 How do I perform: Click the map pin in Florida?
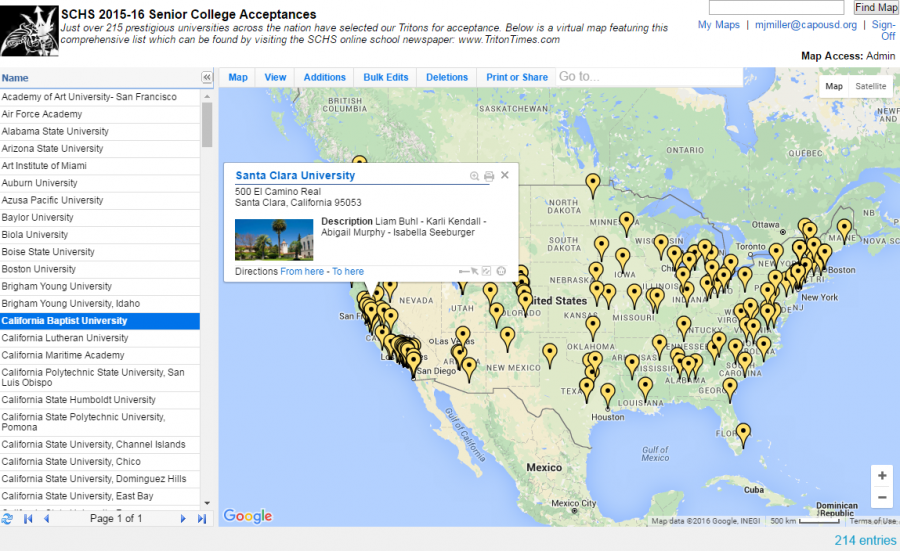pyautogui.click(x=743, y=435)
